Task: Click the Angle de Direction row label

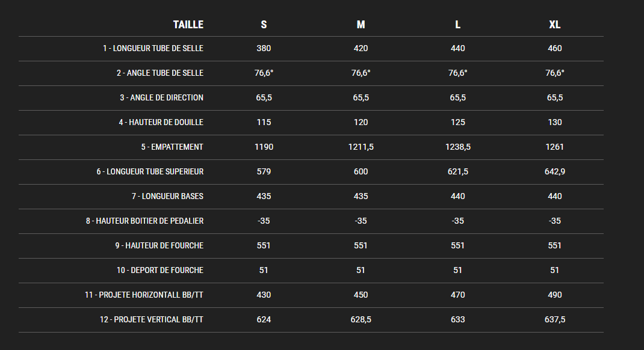Action: coord(161,97)
